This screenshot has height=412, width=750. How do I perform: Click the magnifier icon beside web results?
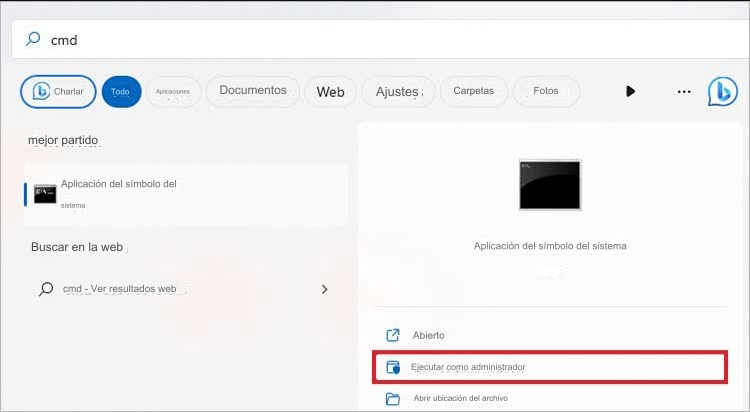coord(46,289)
